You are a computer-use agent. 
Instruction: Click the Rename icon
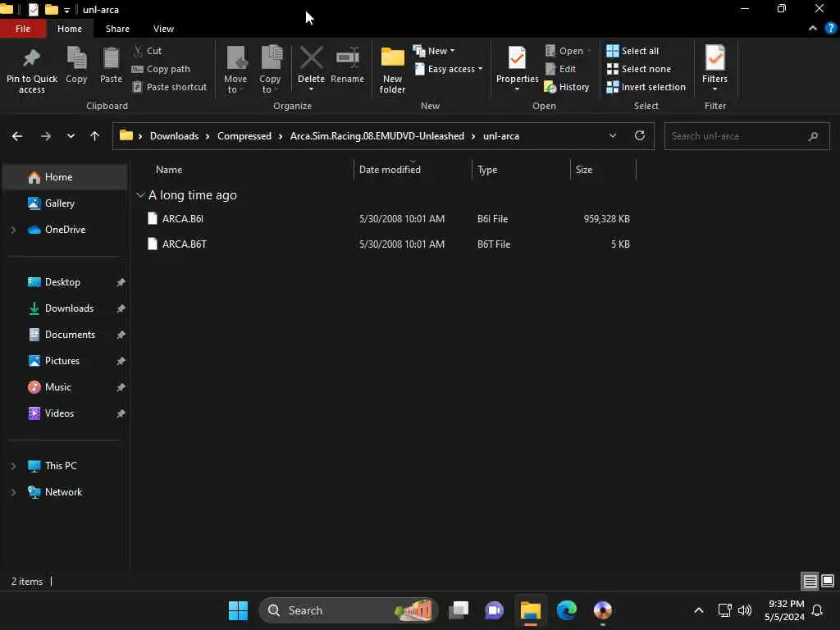coord(348,58)
